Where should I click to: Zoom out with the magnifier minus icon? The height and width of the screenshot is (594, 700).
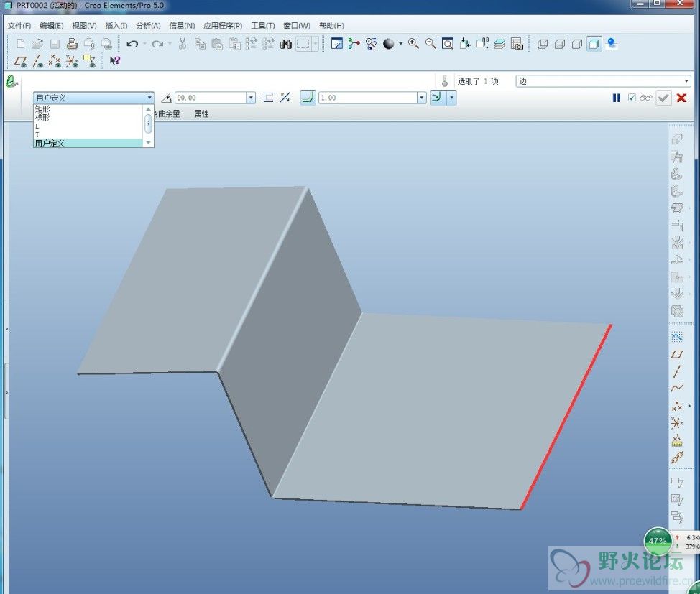coord(430,44)
